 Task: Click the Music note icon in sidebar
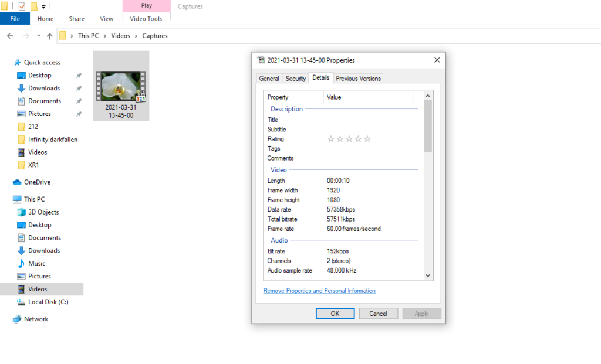pyautogui.click(x=22, y=263)
